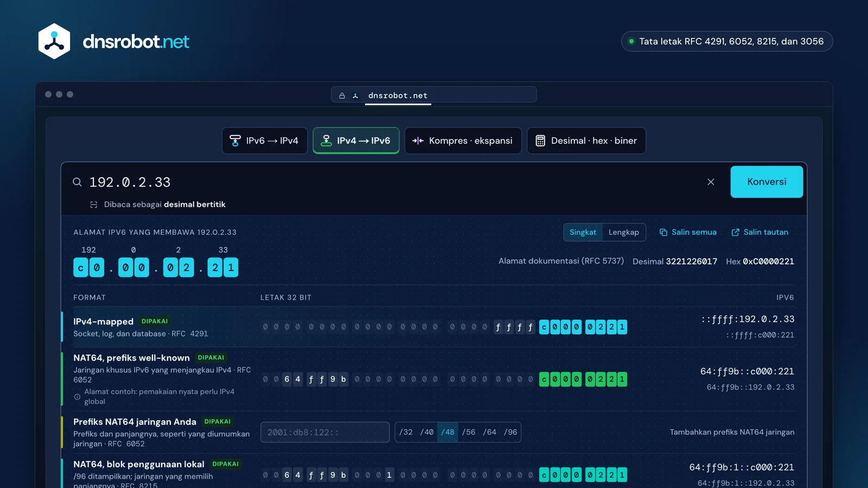This screenshot has height=488, width=868.
Task: Focus the 2001:db8:122:: prefix input
Action: [325, 432]
